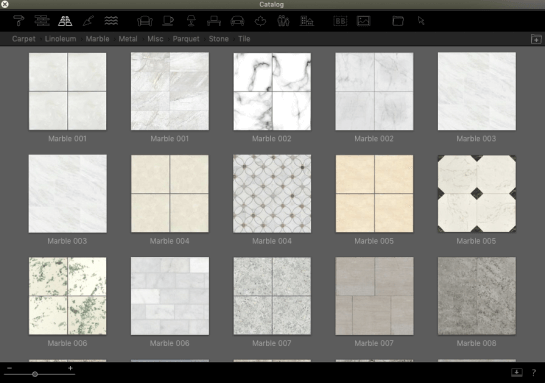Open help with the question mark
Screen dimensions: 545x383
534,373
